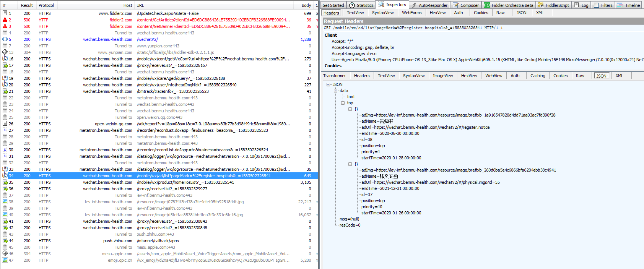The width and height of the screenshot is (644, 269).
Task: Click the AutoResponder lightning icon
Action: click(414, 5)
